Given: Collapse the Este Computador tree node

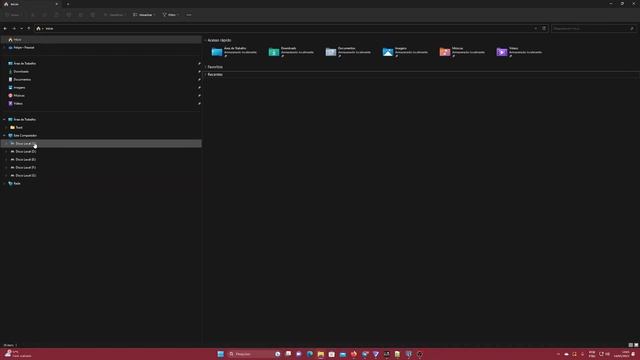Looking at the screenshot, I should (x=4, y=136).
